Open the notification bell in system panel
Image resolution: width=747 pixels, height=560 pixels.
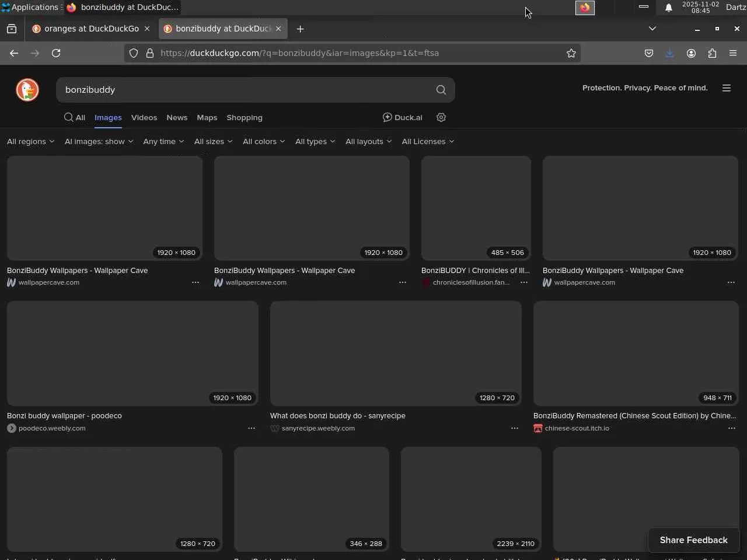pyautogui.click(x=669, y=8)
